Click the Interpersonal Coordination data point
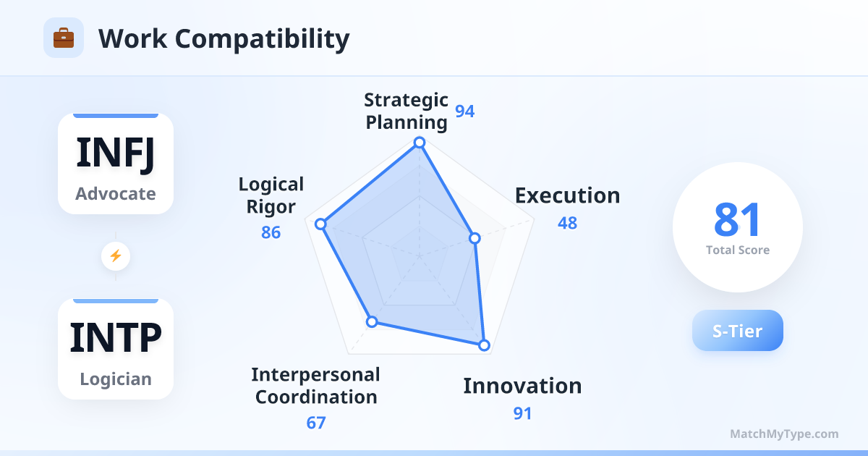 (x=372, y=321)
